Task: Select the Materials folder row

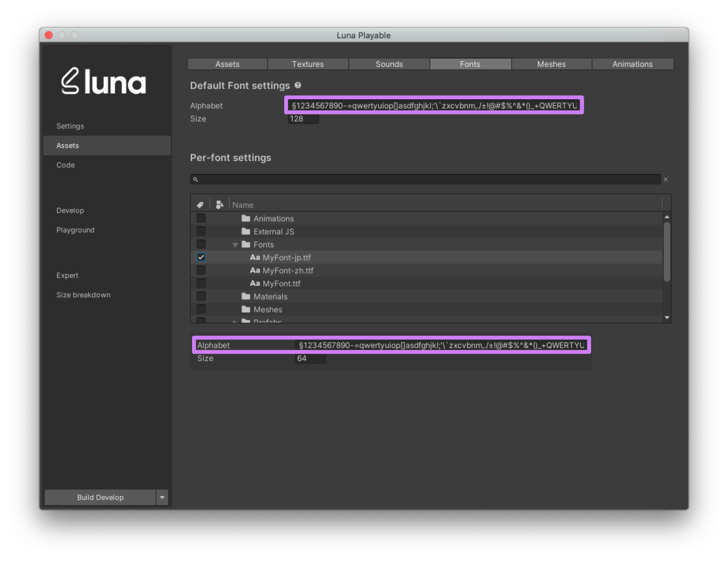Action: (x=426, y=296)
